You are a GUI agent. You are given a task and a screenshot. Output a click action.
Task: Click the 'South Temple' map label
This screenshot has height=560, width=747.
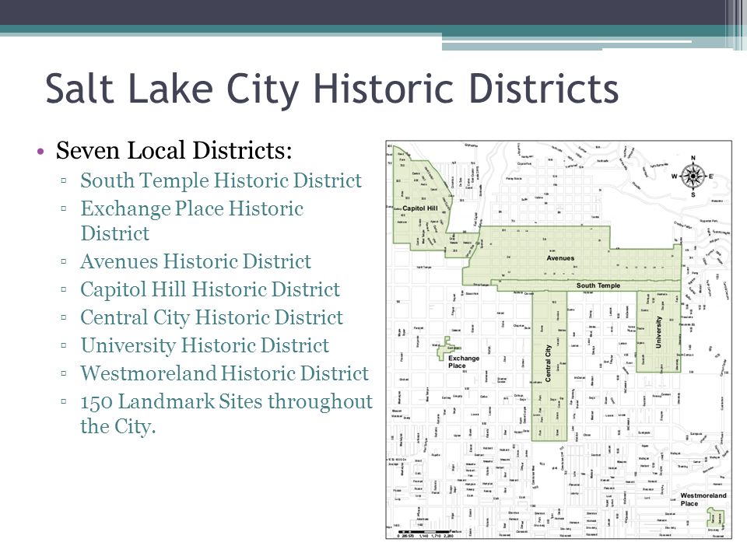pos(598,285)
